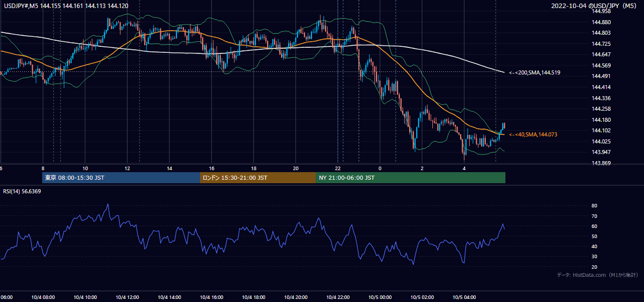644x302 pixels.
Task: Click price level 144.725 on the axis
Action: [x=601, y=44]
